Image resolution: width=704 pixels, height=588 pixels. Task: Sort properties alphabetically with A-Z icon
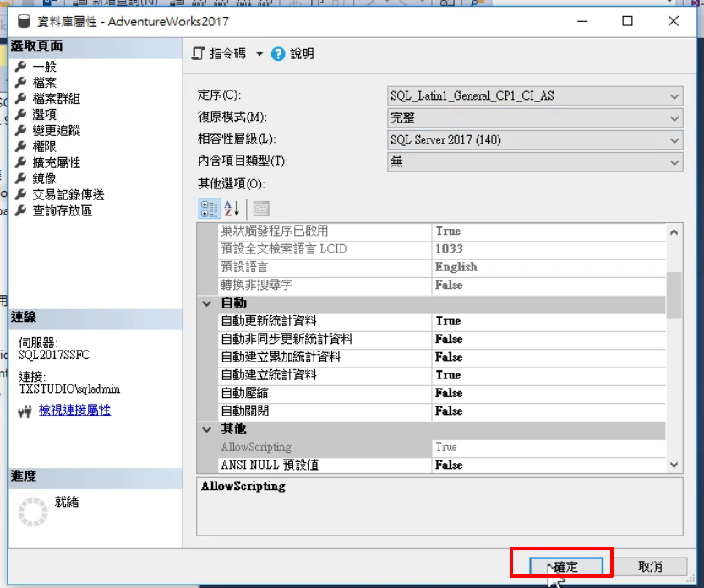pos(232,209)
